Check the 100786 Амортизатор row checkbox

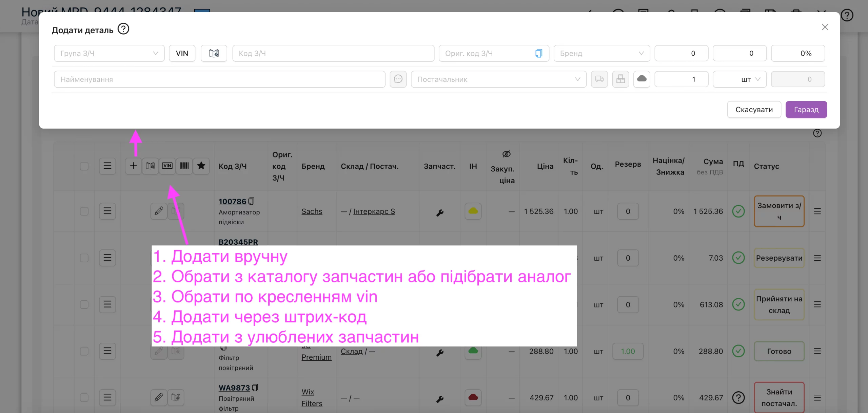[84, 211]
